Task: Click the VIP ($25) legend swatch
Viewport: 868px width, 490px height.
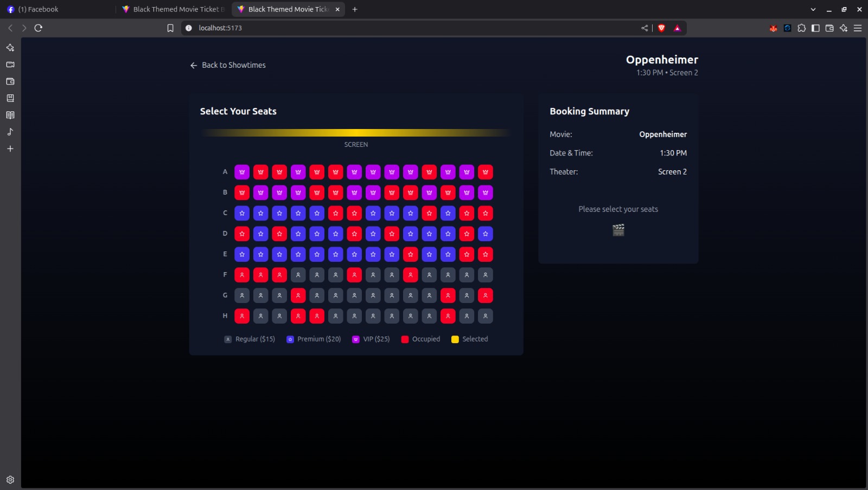Action: point(356,339)
